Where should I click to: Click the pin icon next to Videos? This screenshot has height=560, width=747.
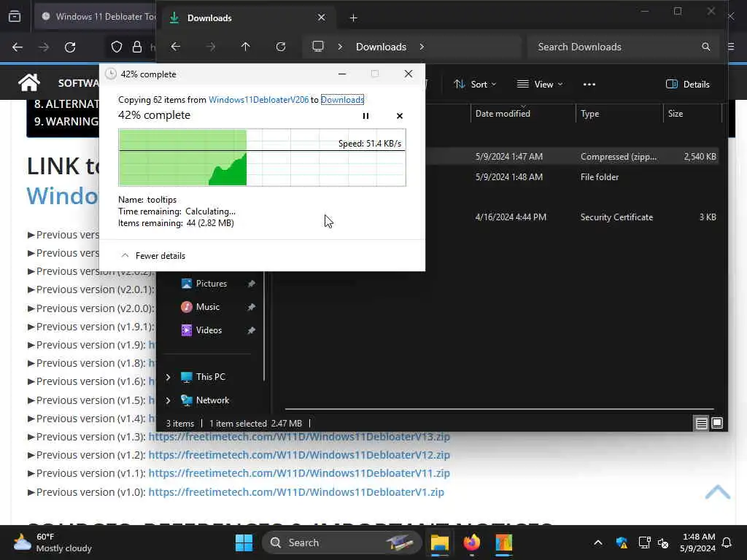(251, 330)
